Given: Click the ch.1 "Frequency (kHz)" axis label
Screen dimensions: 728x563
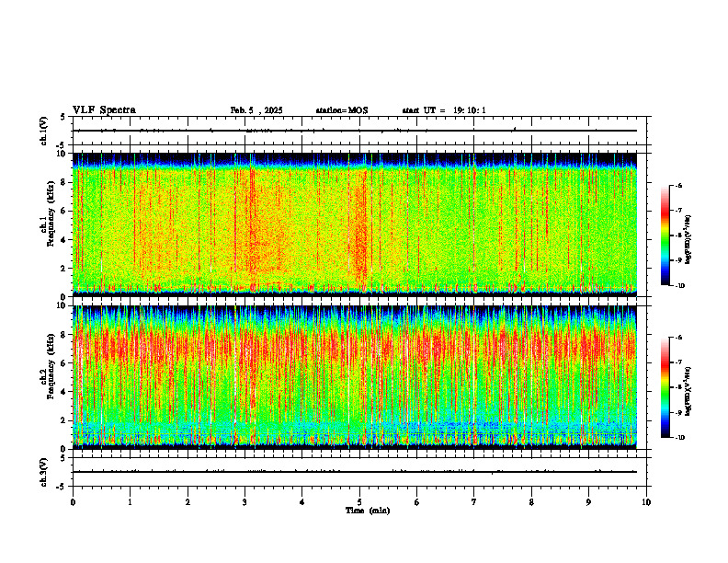Looking at the screenshot, I should (x=51, y=213).
